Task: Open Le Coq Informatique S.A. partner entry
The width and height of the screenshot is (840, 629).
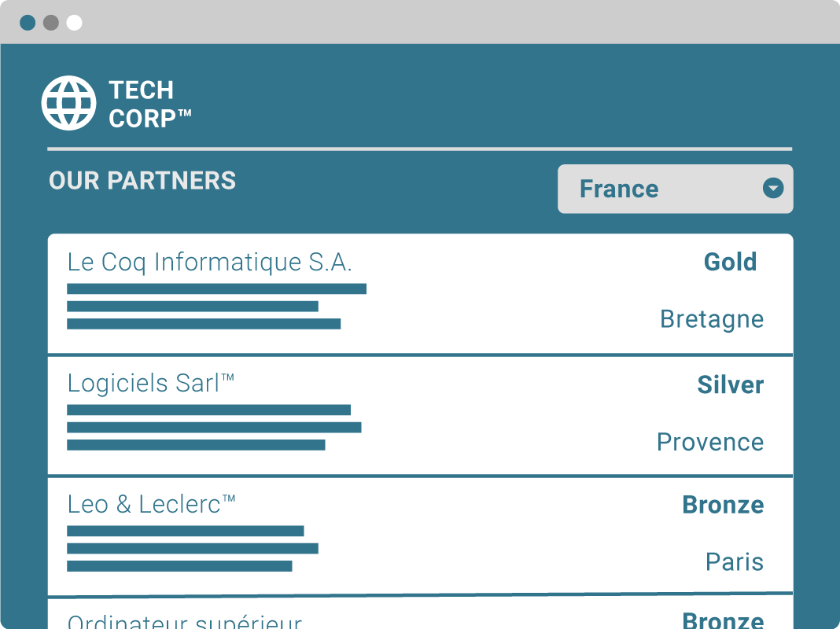Action: [209, 262]
